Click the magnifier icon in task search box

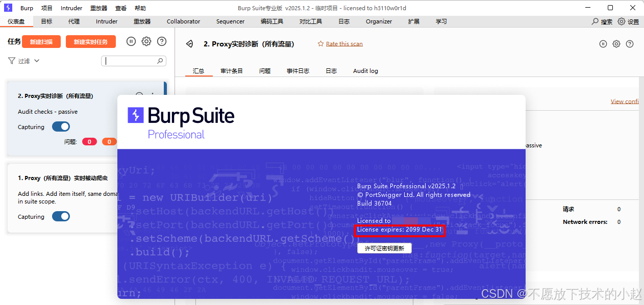160,61
